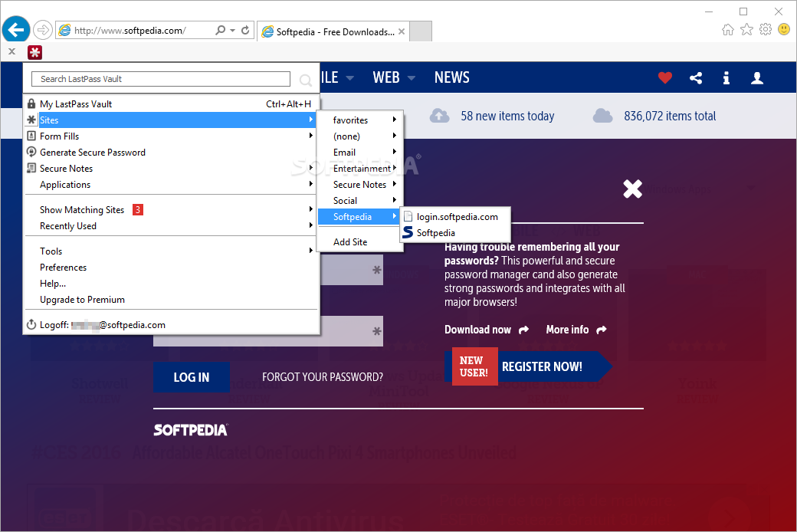
Task: Click the More info arrow icon
Action: coord(602,330)
